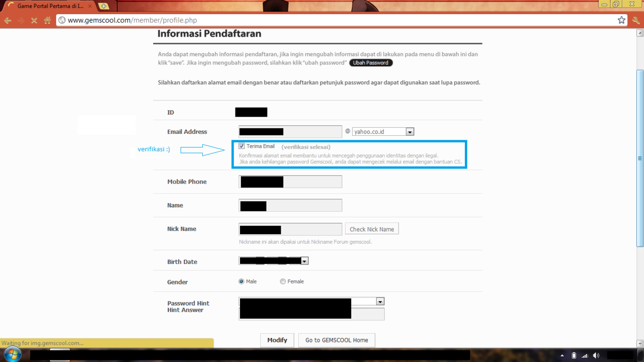Open the volume speaker tray icon
Screen dimensions: 644x362
pyautogui.click(x=596, y=355)
